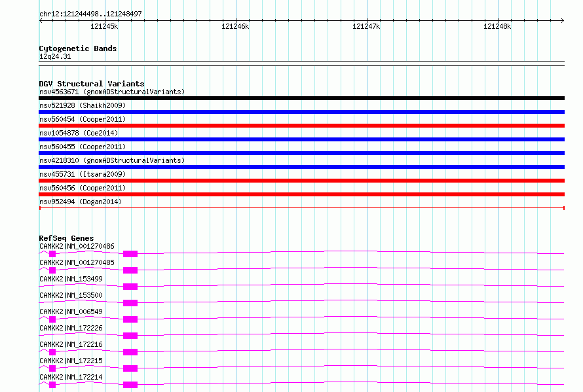
Task: Click the blue nsv4218310 variant bar
Action: [301, 167]
